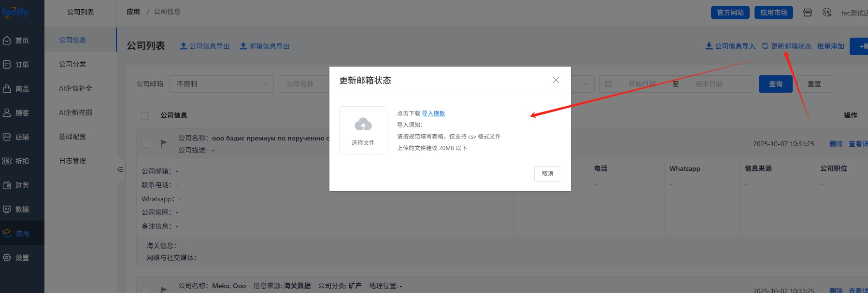
Task: Expand the Meko, Ooo row triangle
Action: click(164, 289)
